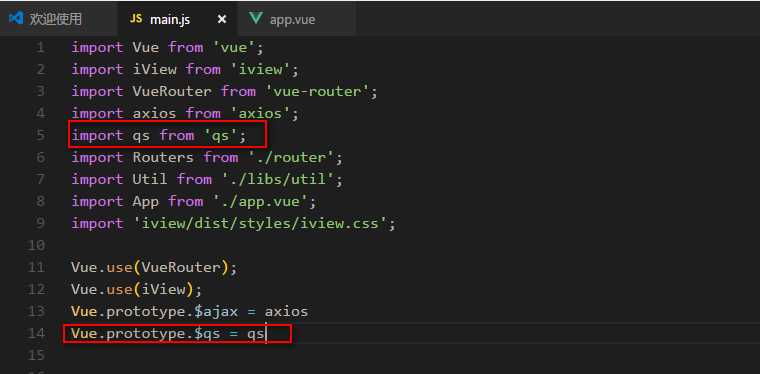This screenshot has height=374, width=760.
Task: Click line number 10 in the gutter
Action: point(36,245)
